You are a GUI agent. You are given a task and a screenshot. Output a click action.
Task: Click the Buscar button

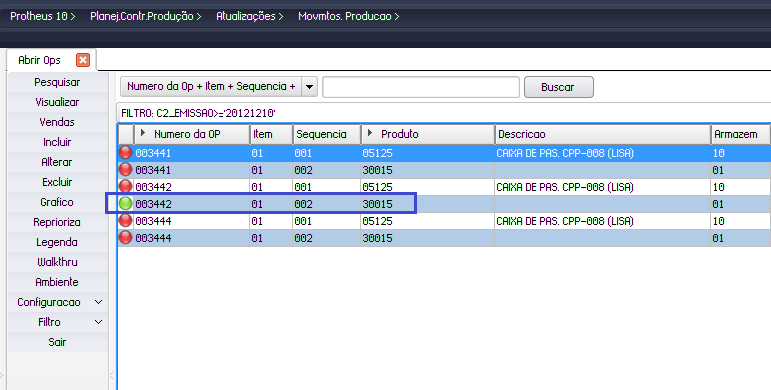tap(559, 87)
